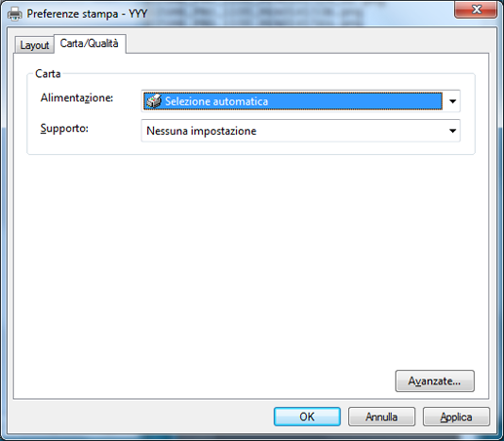Confirm with the OK button

point(307,417)
